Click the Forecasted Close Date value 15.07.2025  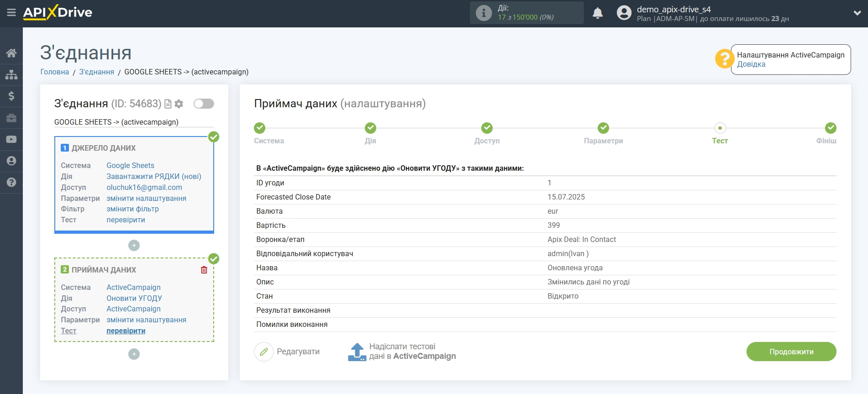click(566, 197)
